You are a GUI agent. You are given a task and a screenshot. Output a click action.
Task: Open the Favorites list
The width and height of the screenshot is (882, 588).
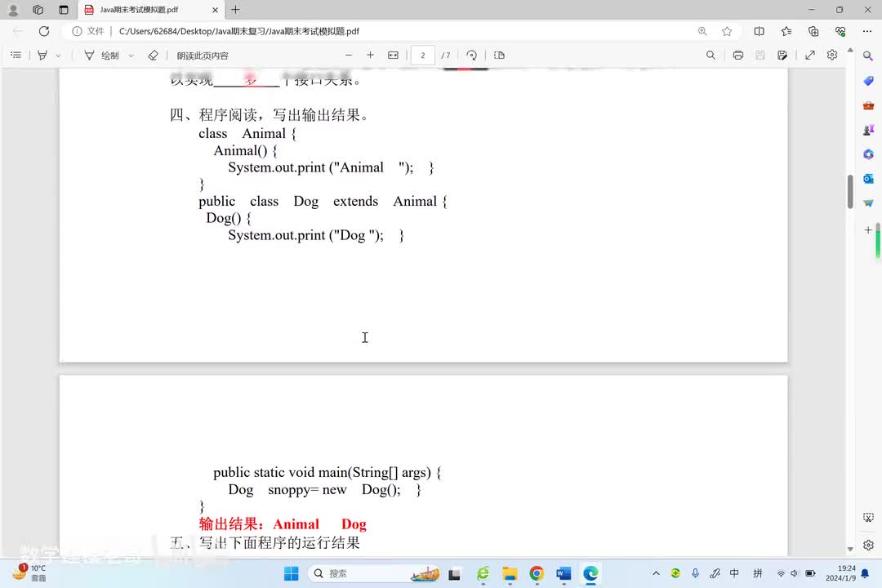click(x=786, y=31)
